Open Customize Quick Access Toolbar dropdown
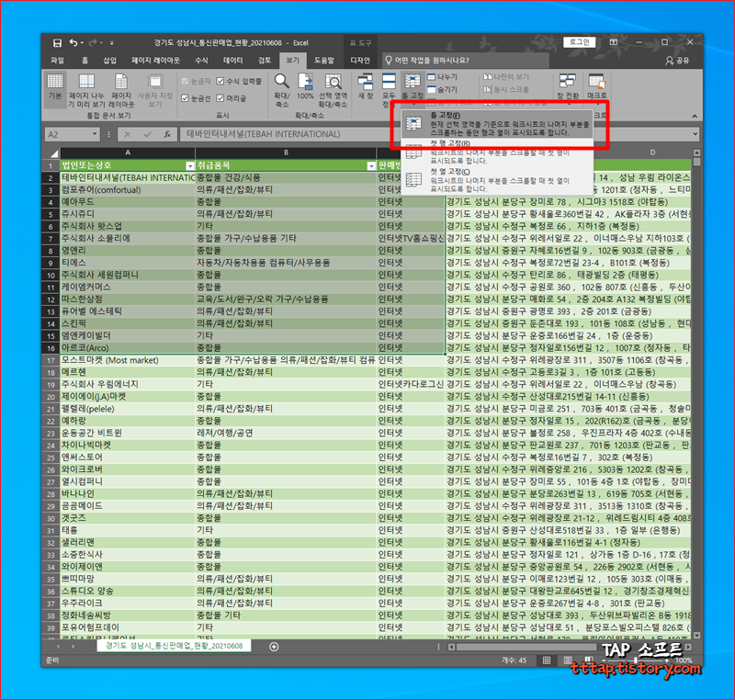 (x=111, y=43)
